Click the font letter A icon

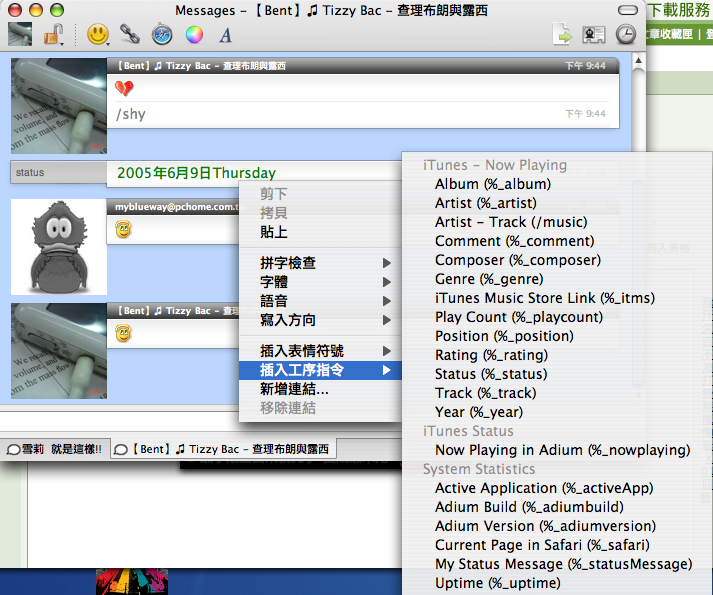pyautogui.click(x=226, y=35)
